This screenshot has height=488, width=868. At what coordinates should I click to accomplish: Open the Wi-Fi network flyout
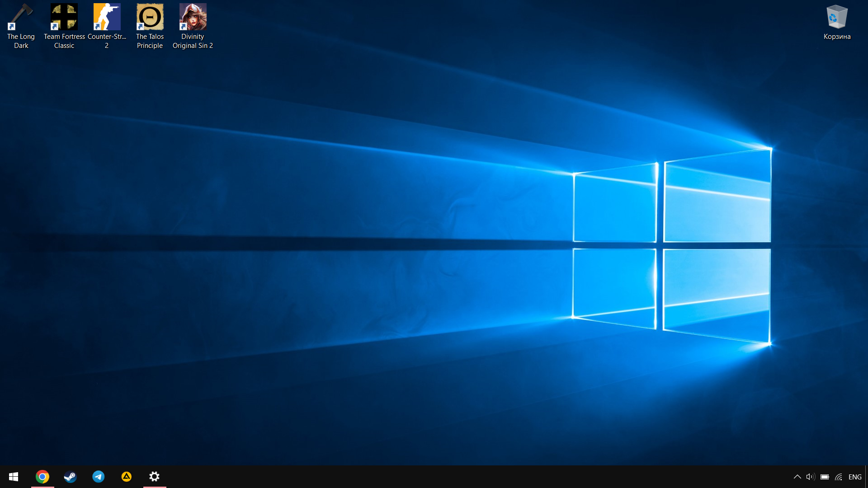click(x=839, y=477)
